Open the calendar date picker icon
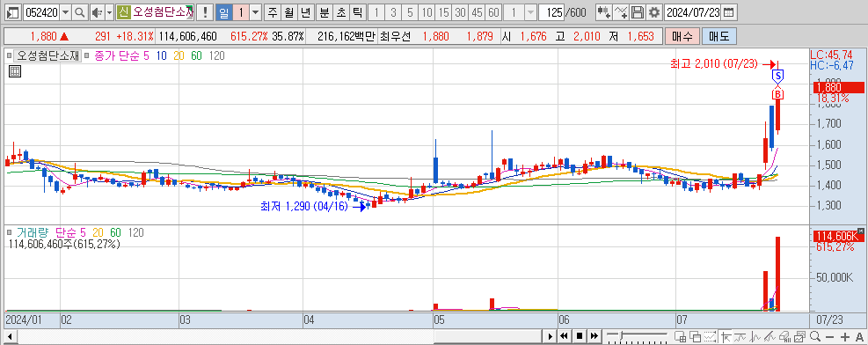 729,12
